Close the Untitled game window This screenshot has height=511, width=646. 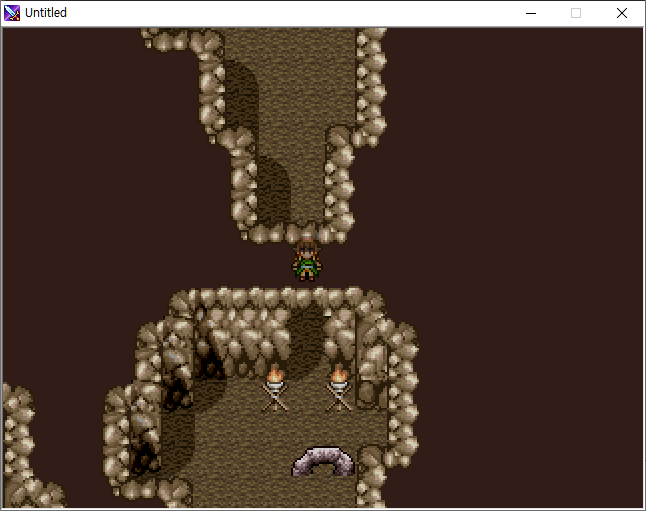click(622, 13)
